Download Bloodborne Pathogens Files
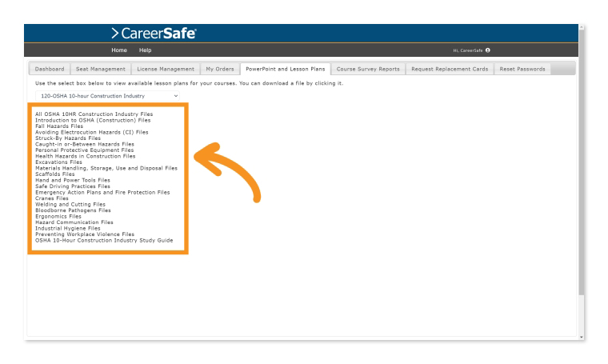This screenshot has height=364, width=608. coord(73,210)
